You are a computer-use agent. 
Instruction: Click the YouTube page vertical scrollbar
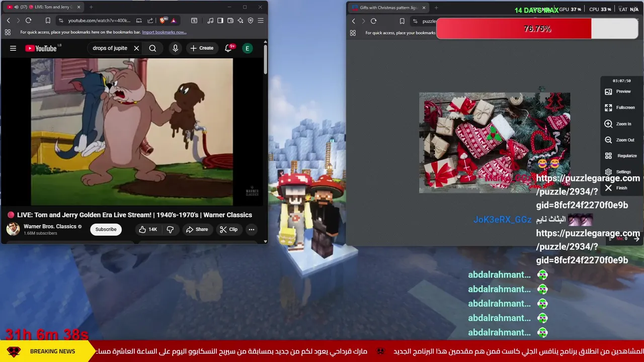coord(265,60)
